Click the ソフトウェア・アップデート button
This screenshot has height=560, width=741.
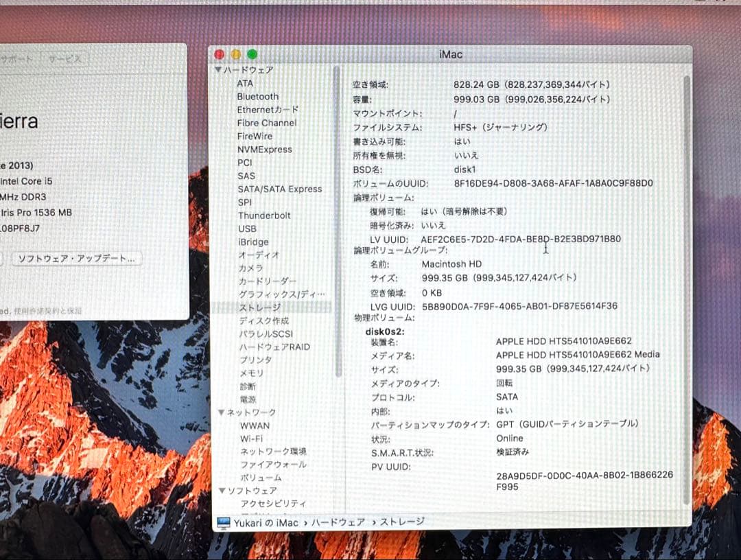(75, 259)
